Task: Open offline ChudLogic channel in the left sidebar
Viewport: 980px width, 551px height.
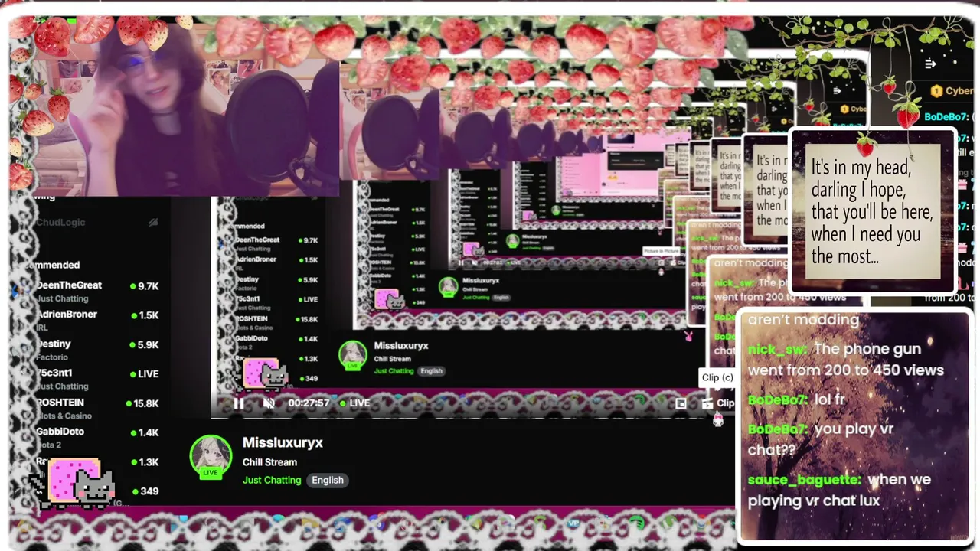Action: click(60, 223)
